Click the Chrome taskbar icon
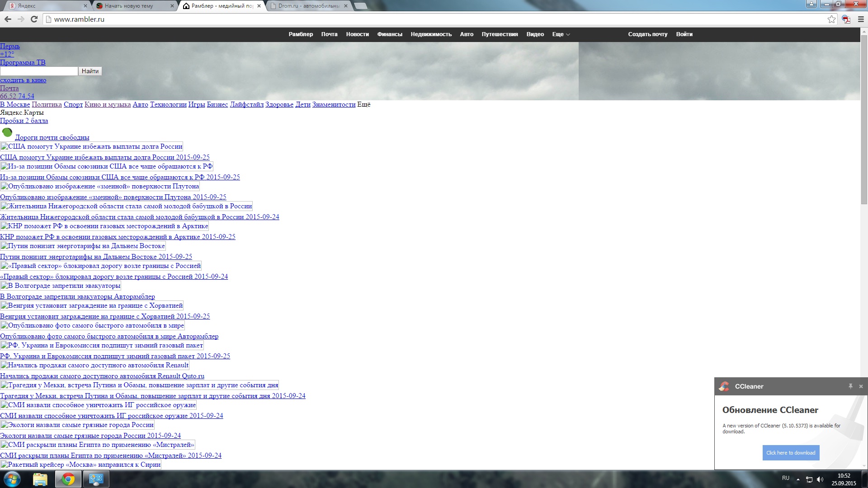The width and height of the screenshot is (868, 488). [x=68, y=479]
